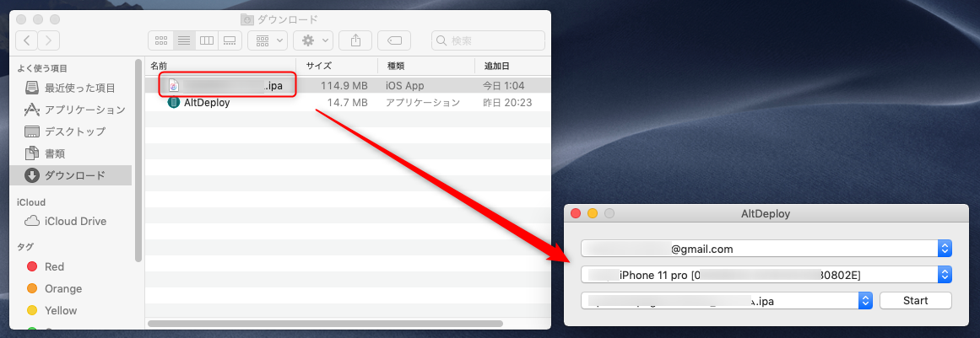
Task: Click the 今日 1:04 date cell
Action: click(x=504, y=85)
